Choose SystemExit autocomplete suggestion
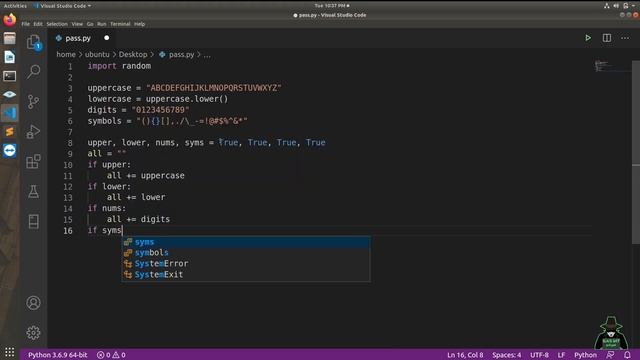 tap(246, 275)
